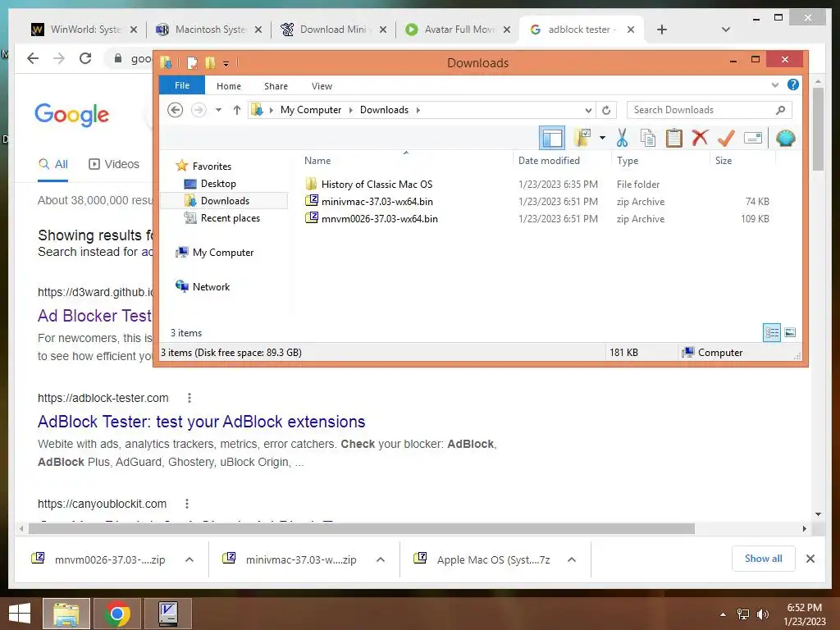The image size is (840, 630).
Task: Go back in the Downloads window
Action: point(176,110)
